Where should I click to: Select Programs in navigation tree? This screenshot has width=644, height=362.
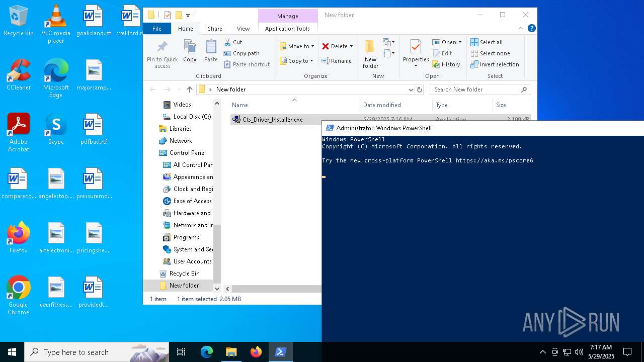pyautogui.click(x=181, y=237)
